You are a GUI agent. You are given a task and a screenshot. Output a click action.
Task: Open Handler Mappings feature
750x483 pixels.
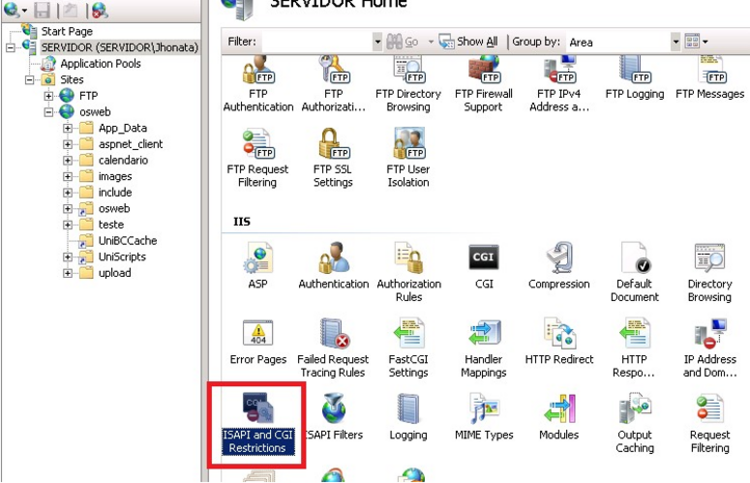[484, 349]
